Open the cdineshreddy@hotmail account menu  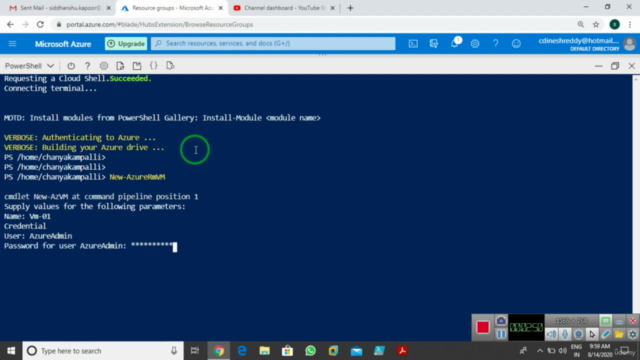[587, 44]
